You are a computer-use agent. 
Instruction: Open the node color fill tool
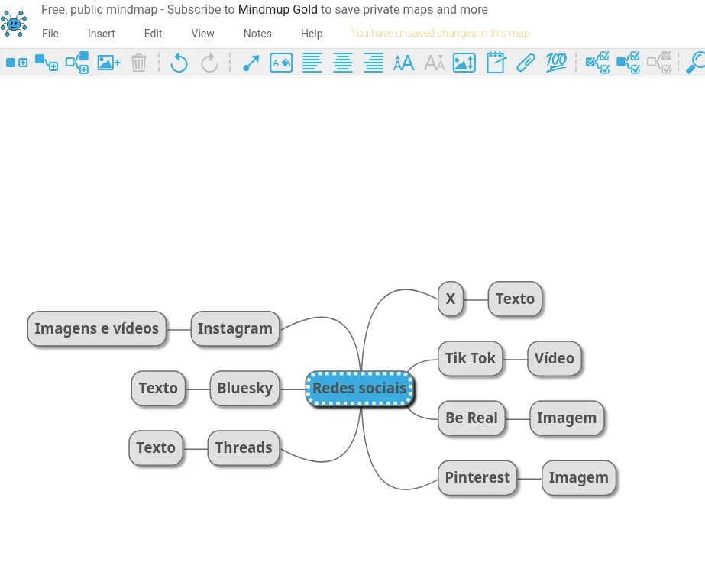(281, 63)
